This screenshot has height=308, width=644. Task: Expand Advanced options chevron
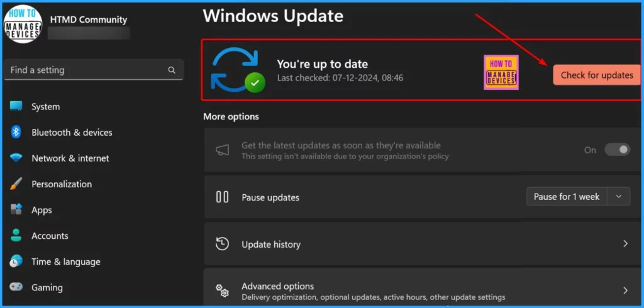point(625,290)
